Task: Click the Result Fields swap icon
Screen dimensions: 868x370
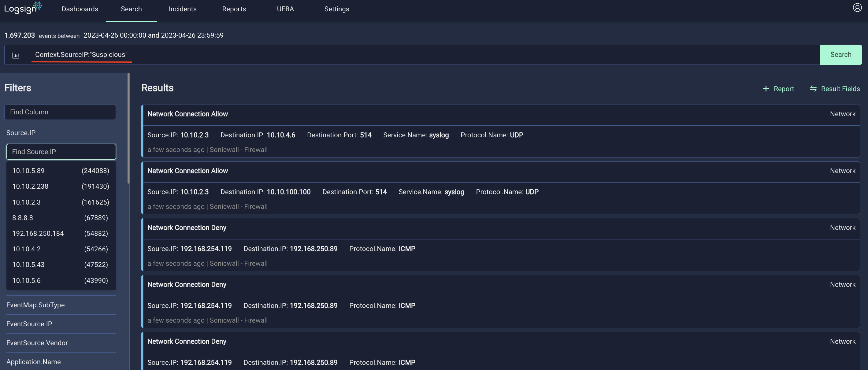Action: click(x=813, y=89)
